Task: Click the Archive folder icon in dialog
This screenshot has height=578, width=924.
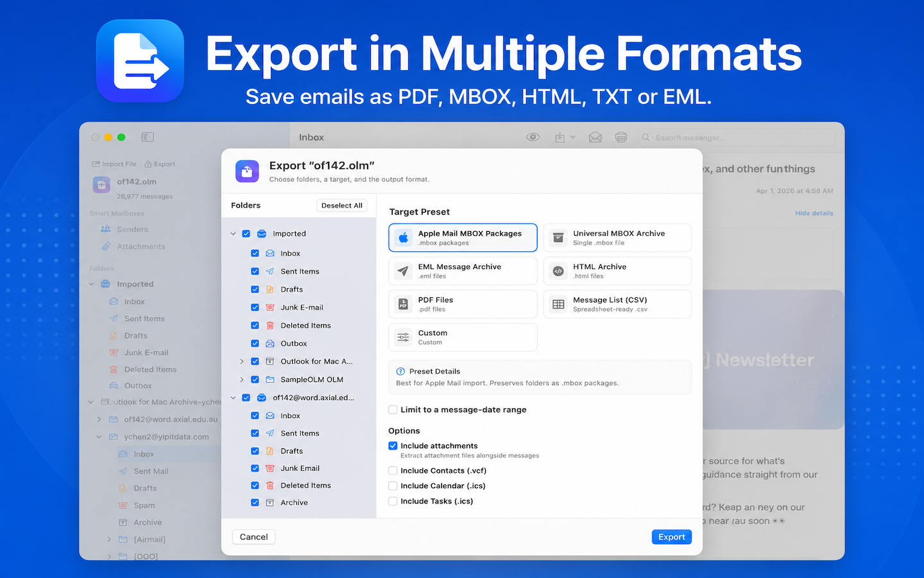Action: 270,503
